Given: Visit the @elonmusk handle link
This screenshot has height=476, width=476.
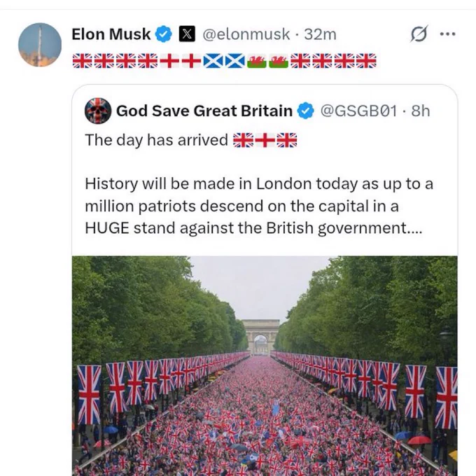Looking at the screenshot, I should 246,34.
